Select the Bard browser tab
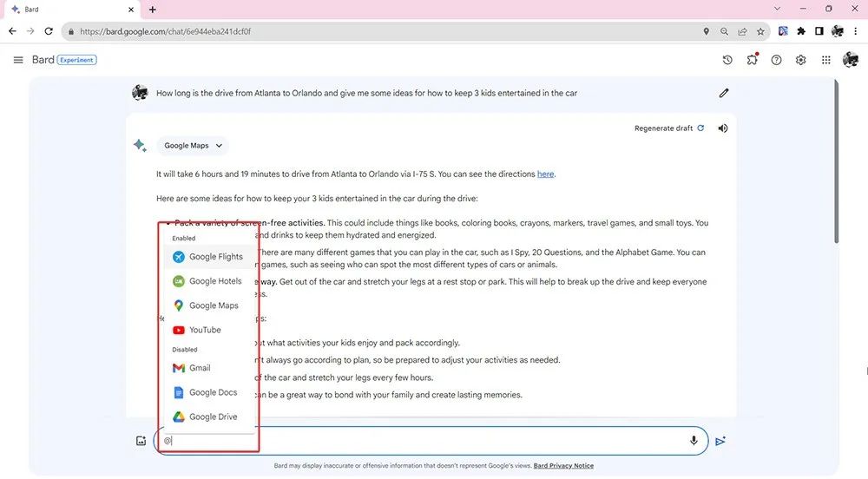This screenshot has height=479, width=868. 72,10
